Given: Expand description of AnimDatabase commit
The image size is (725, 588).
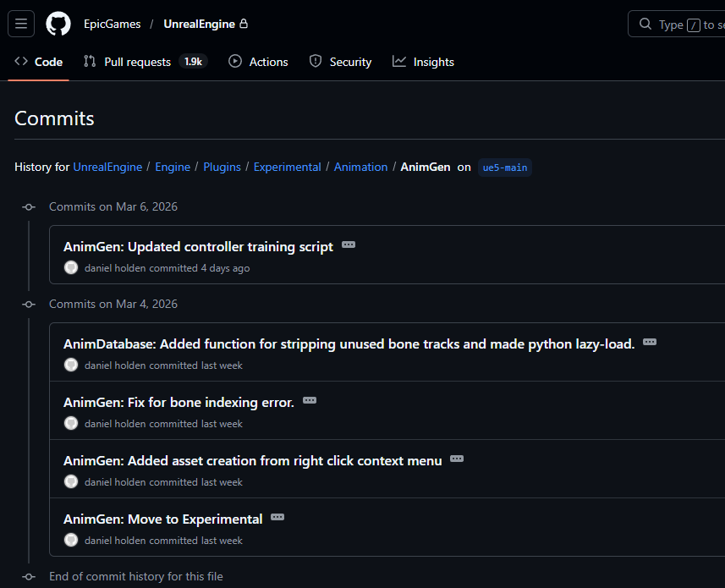Looking at the screenshot, I should click(x=650, y=342).
